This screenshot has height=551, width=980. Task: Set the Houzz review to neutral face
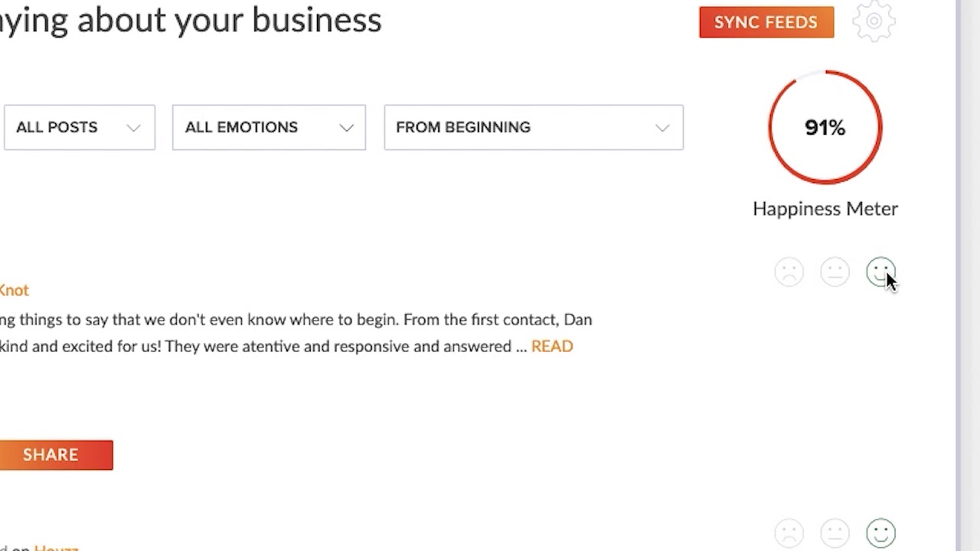coord(835,533)
